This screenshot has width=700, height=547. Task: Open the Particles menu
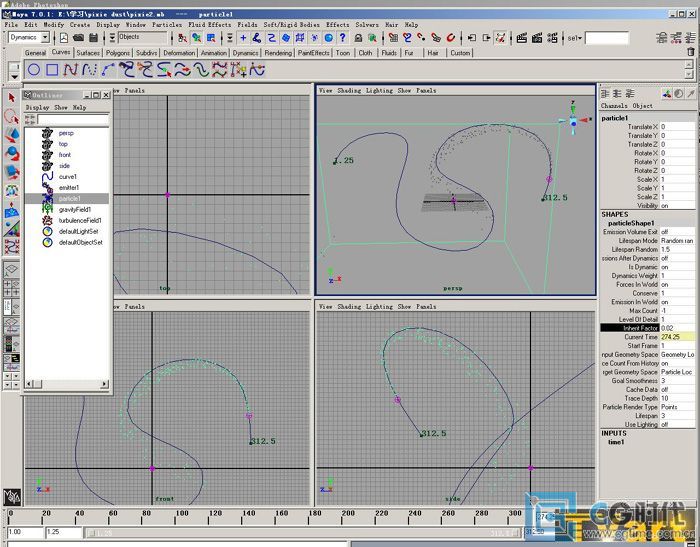tap(167, 25)
